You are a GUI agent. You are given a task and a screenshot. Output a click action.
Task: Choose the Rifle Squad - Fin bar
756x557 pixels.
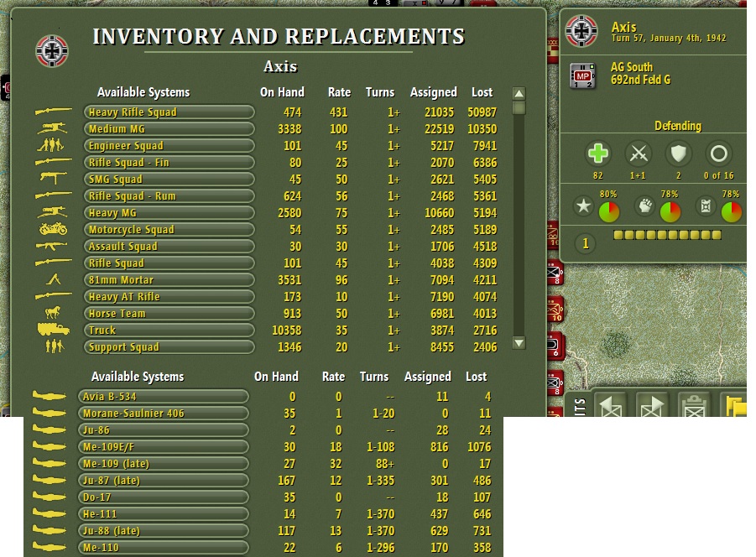pos(169,163)
